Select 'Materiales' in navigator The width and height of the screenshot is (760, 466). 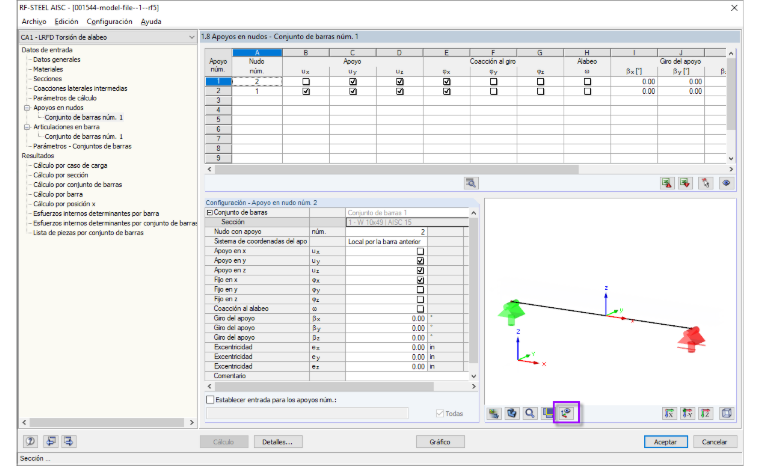pyautogui.click(x=48, y=69)
